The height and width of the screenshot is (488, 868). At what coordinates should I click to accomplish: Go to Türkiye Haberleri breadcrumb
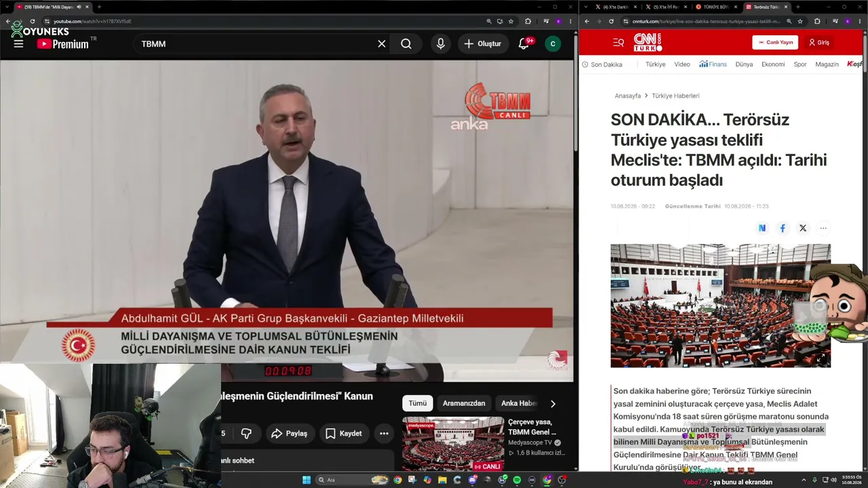coord(675,96)
